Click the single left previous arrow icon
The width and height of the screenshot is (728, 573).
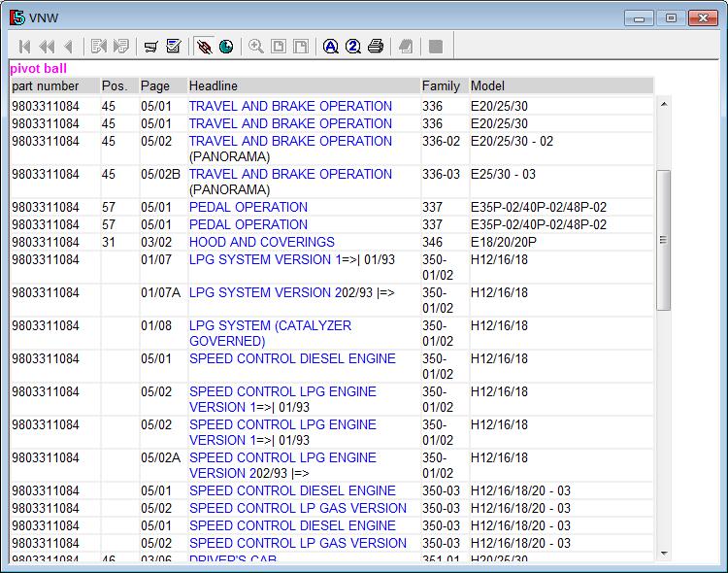69,47
